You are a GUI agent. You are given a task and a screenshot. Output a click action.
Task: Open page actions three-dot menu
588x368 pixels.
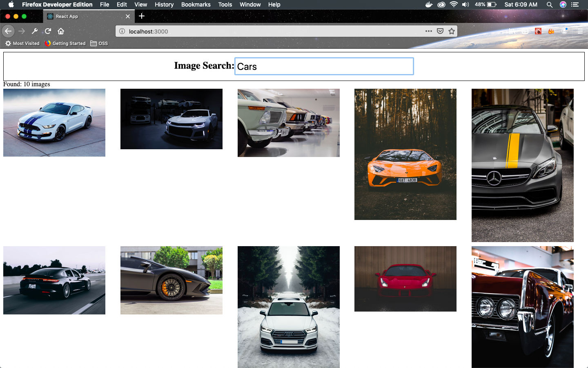pos(428,31)
